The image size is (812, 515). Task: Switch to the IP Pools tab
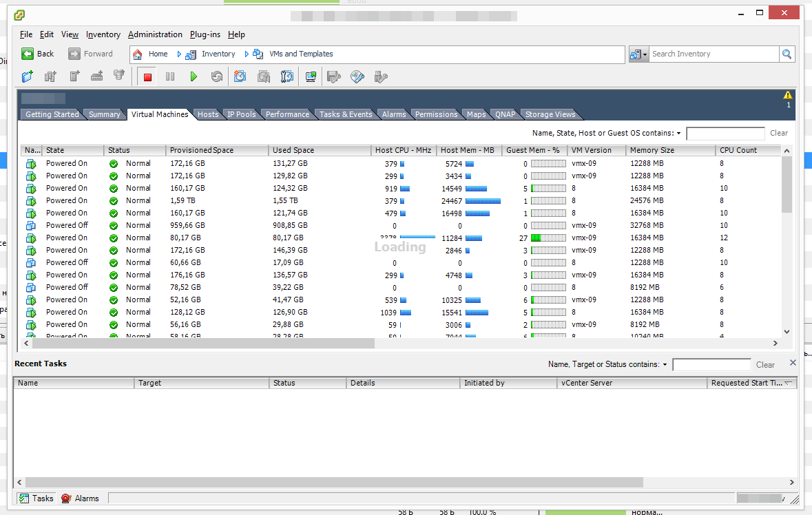coord(242,114)
